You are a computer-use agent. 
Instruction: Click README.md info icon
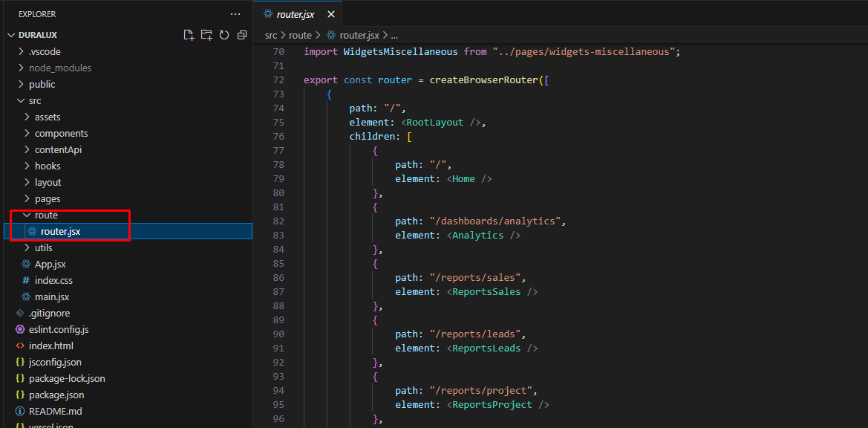(20, 412)
